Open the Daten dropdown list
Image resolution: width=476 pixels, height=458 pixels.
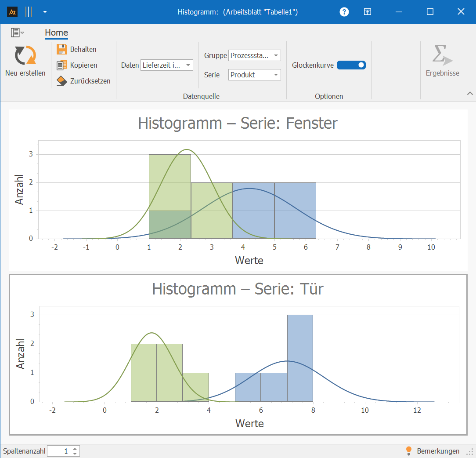188,65
